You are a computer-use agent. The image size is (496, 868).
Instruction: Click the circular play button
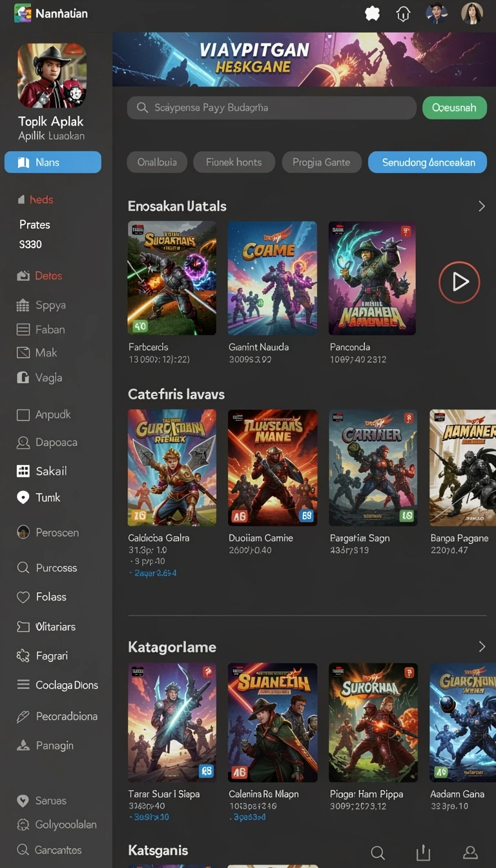coord(459,282)
